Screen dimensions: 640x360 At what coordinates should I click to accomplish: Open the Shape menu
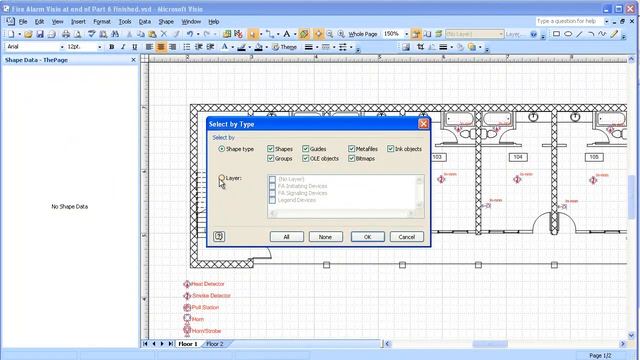pos(166,22)
